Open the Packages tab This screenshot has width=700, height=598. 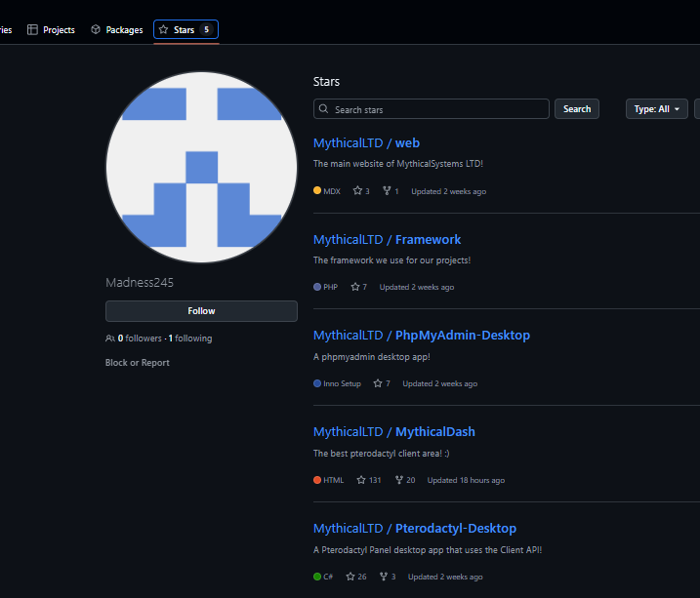(x=117, y=30)
